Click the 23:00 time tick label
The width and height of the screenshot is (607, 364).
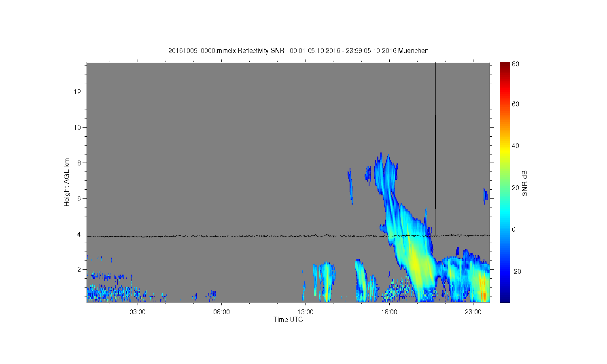[473, 312]
